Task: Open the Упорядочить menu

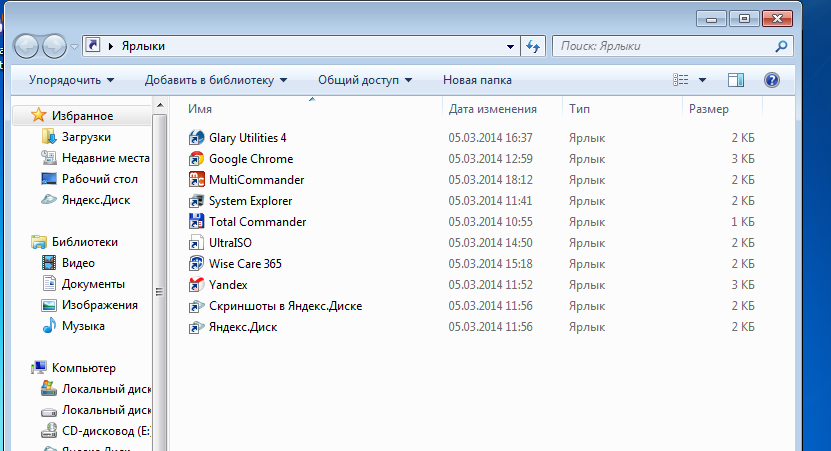Action: [71, 80]
